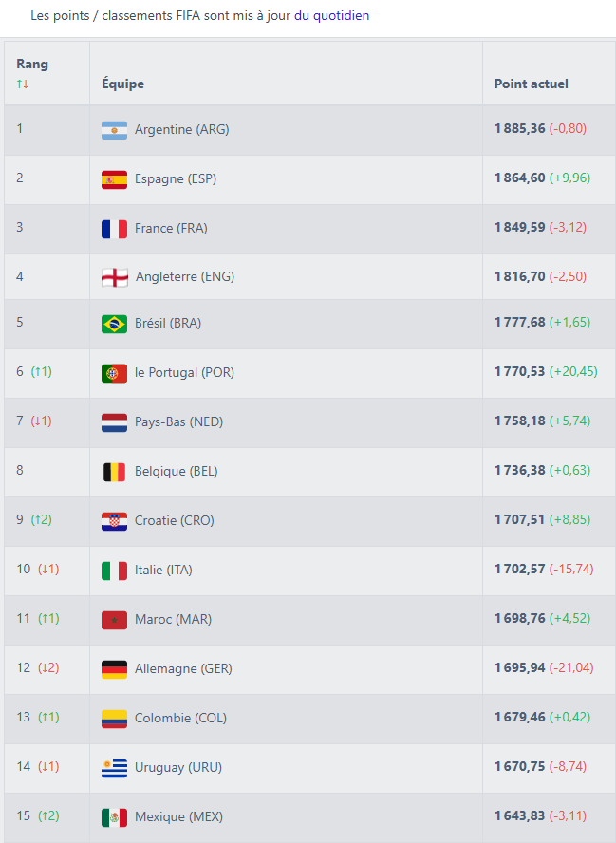The image size is (616, 843).
Task: Click the Colombie (COL) team name
Action: tap(180, 718)
